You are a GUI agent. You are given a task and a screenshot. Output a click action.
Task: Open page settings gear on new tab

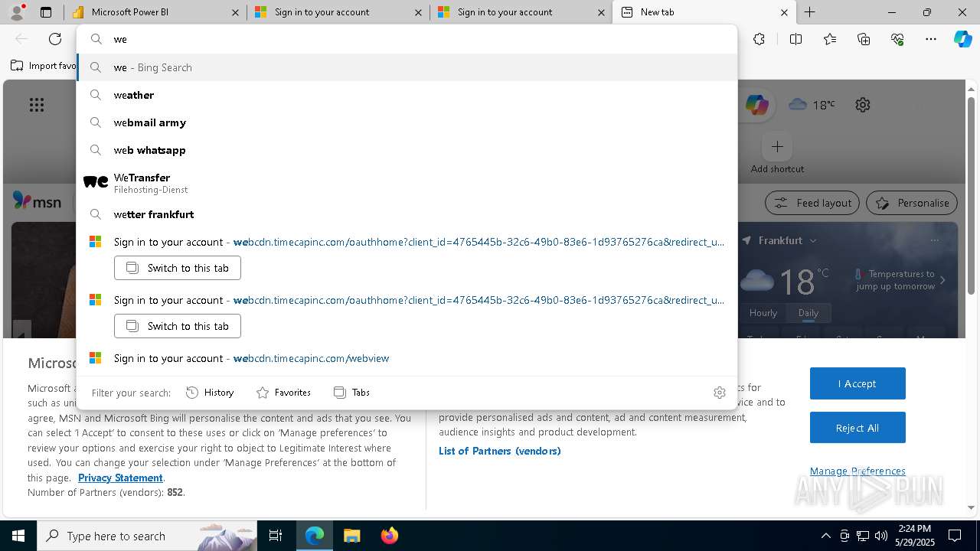tap(863, 105)
